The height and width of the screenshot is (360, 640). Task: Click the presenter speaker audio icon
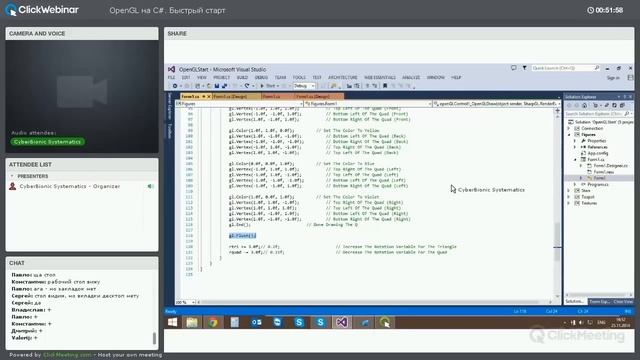[x=150, y=187]
